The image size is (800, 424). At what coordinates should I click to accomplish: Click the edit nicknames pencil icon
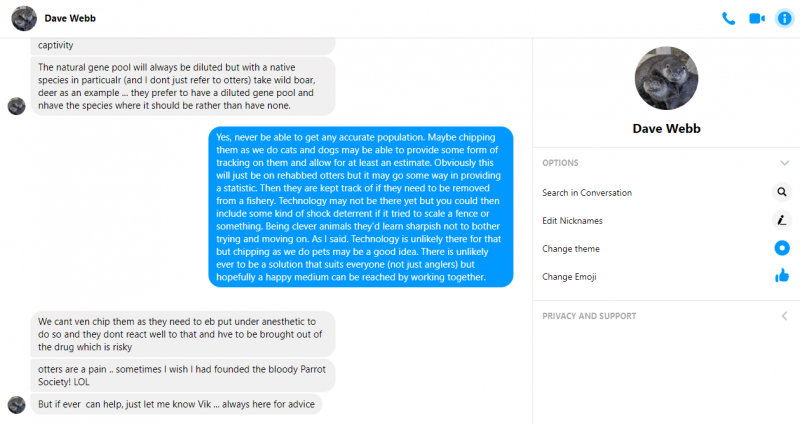[x=782, y=220]
